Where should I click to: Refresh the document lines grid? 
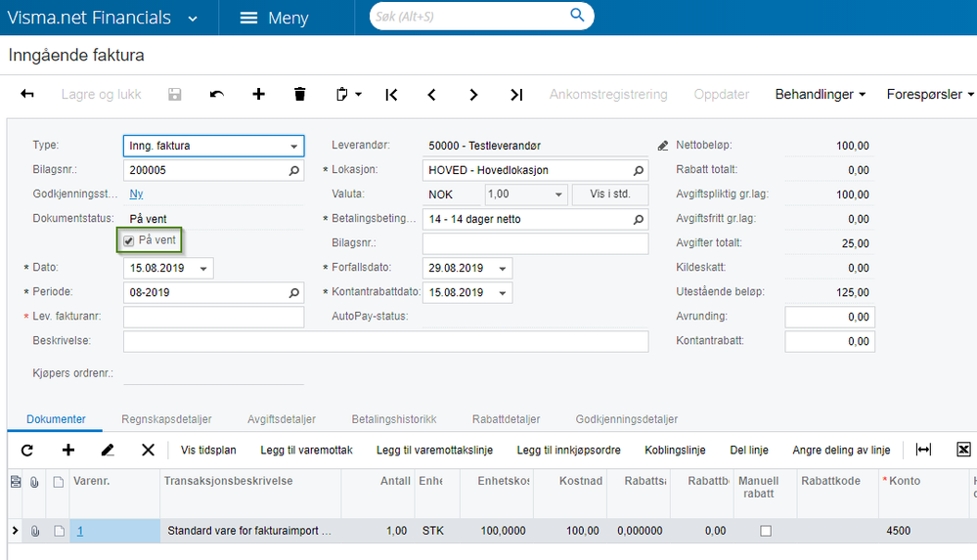[27, 450]
